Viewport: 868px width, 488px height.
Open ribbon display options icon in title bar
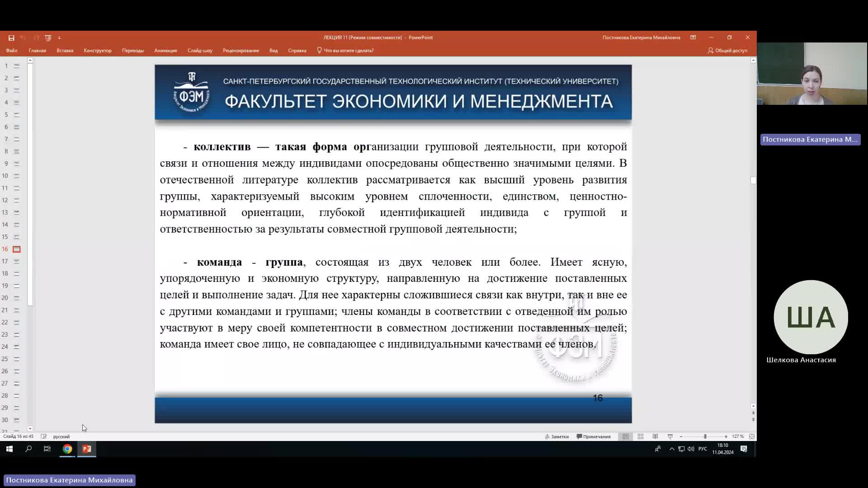[693, 38]
